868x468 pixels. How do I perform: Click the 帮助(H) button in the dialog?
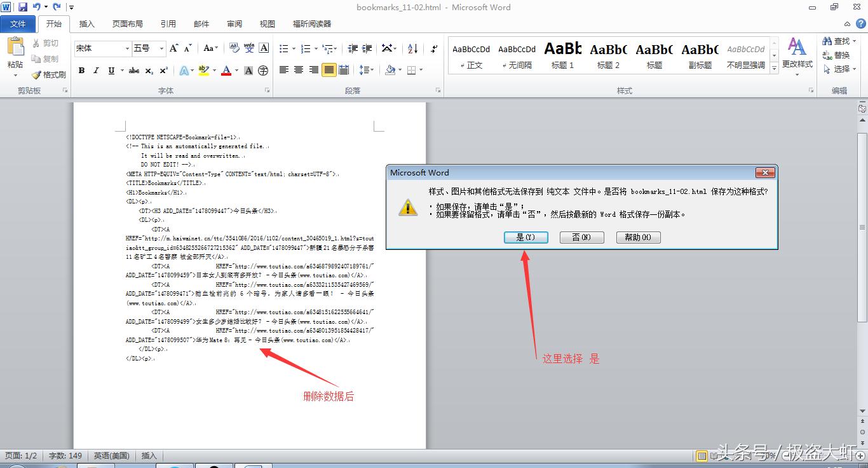click(x=638, y=237)
